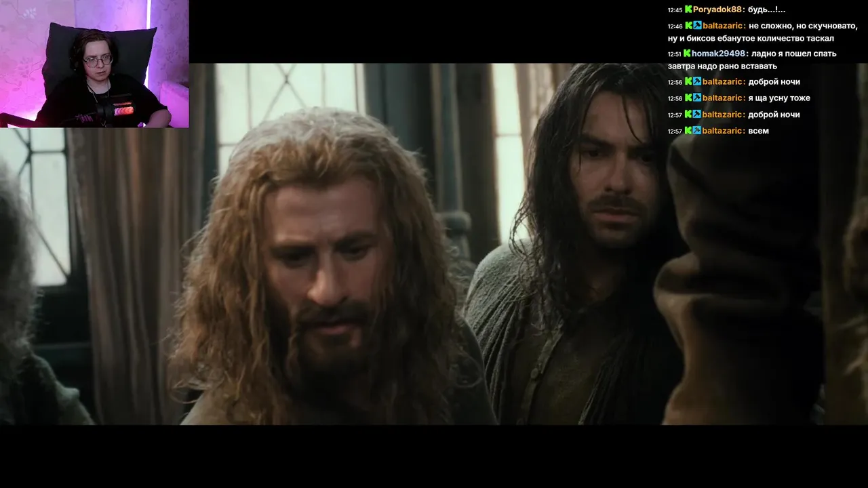
Task: Click Kick badge on the 'не сложно' message
Action: point(688,26)
